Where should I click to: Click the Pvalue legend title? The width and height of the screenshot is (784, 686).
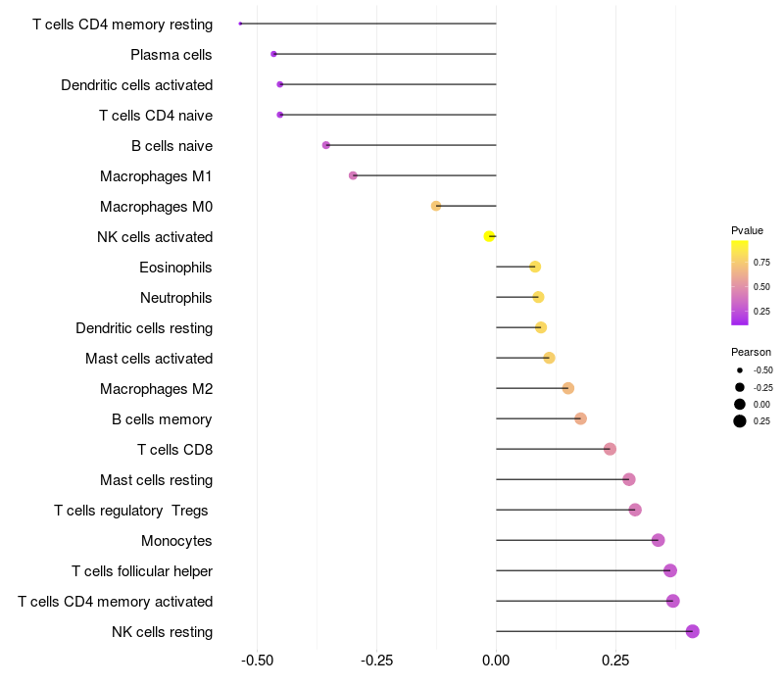tap(747, 230)
